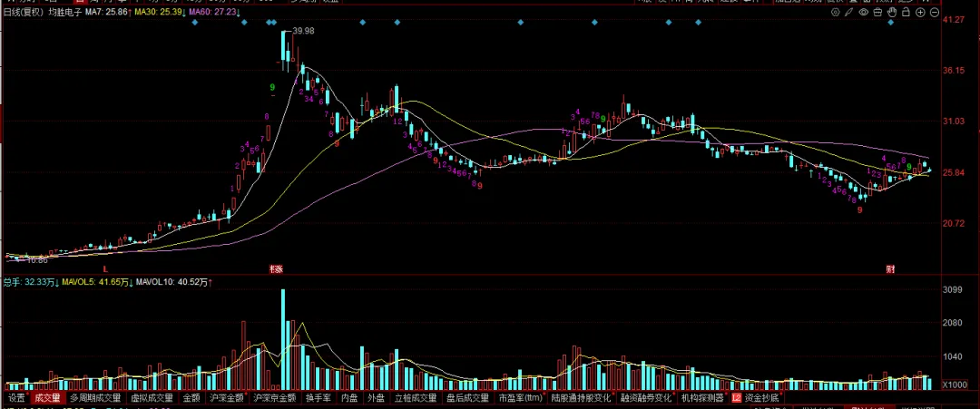The width and height of the screenshot is (980, 409).
Task: Toggle the eye visibility icon
Action: [x=864, y=12]
